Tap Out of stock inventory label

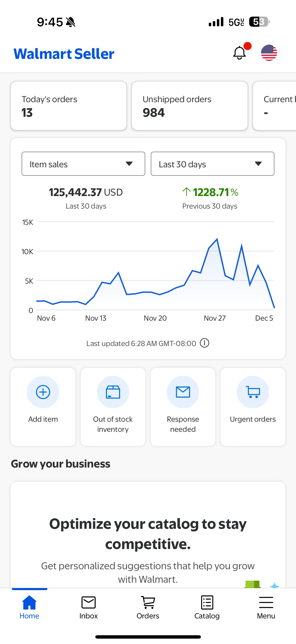[113, 424]
